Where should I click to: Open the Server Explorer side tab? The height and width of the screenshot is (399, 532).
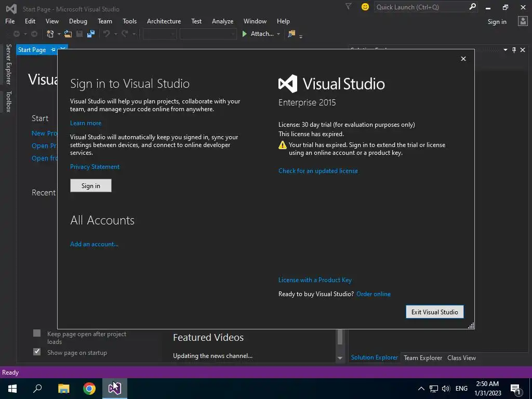(8, 64)
